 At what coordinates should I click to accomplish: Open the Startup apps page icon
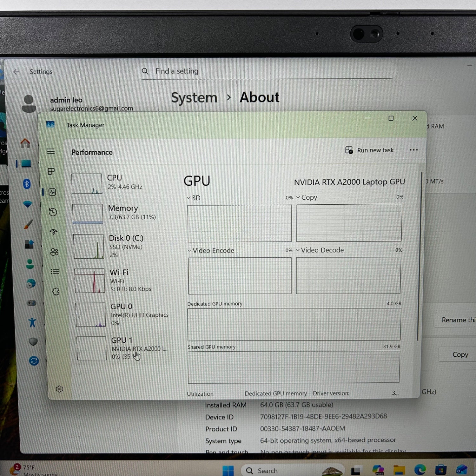pyautogui.click(x=54, y=232)
